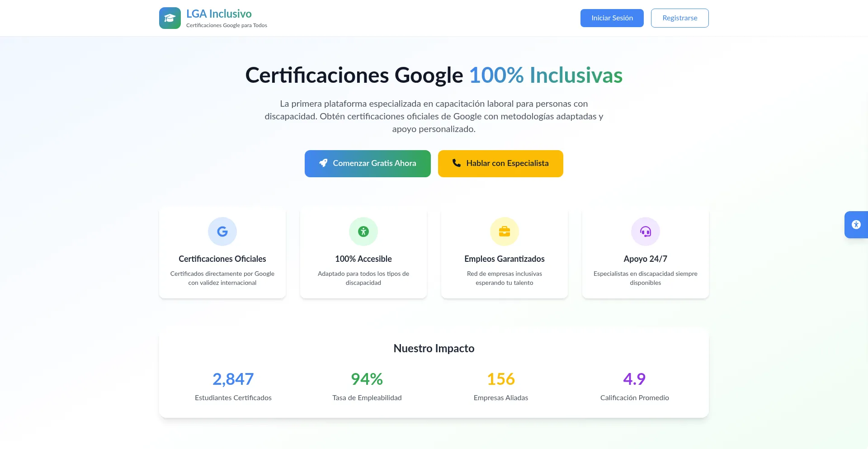Click the Google G icon
This screenshot has width=868, height=449.
(x=222, y=232)
